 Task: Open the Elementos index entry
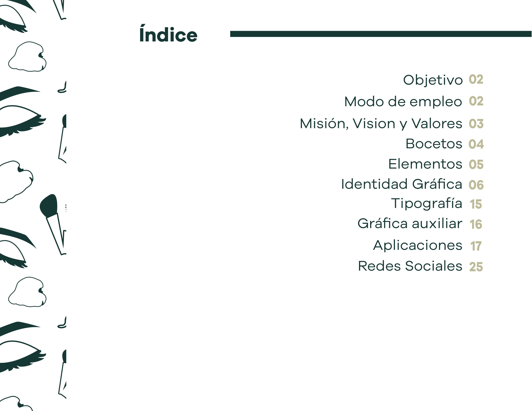[x=425, y=164]
